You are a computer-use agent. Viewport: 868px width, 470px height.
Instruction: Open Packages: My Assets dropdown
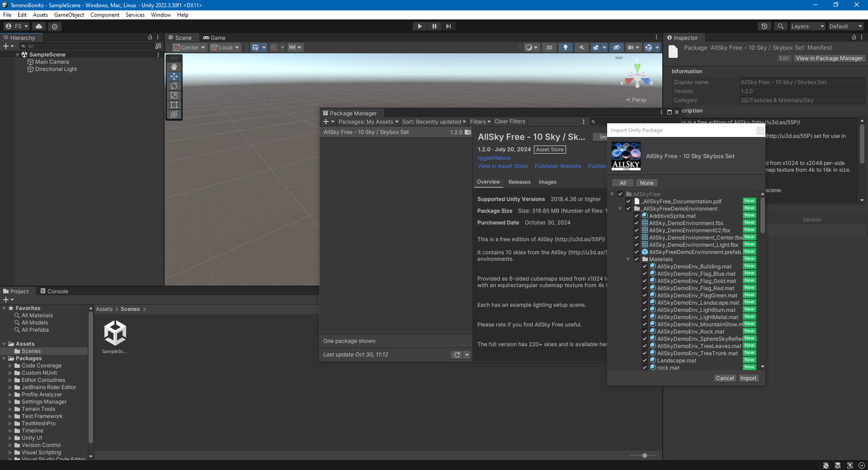point(368,122)
